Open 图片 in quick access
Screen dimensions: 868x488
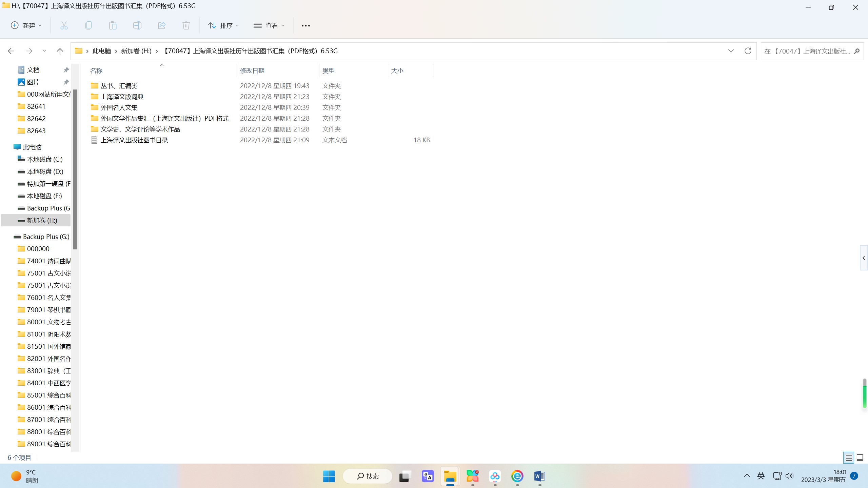[x=33, y=82]
